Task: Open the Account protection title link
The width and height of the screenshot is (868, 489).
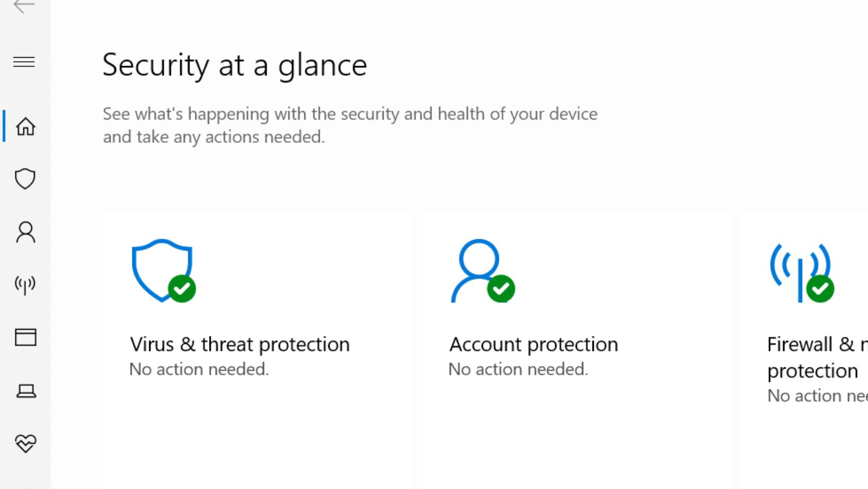Action: click(x=534, y=345)
